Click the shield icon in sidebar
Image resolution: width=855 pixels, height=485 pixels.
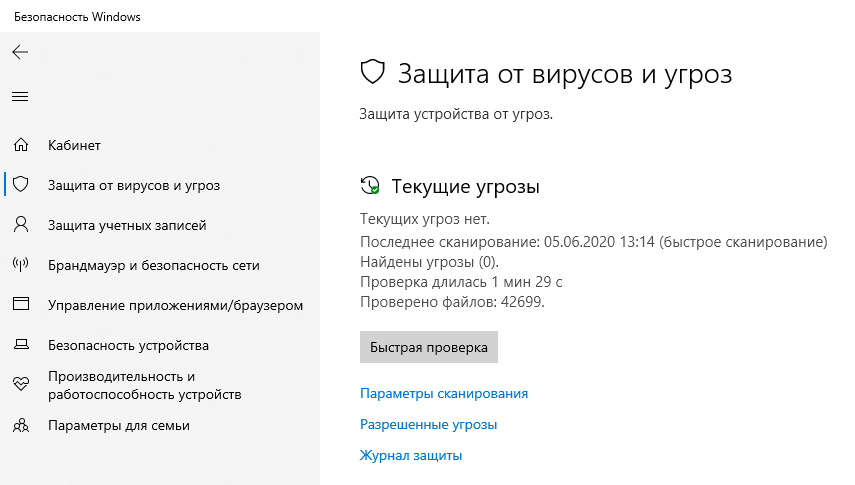(20, 185)
